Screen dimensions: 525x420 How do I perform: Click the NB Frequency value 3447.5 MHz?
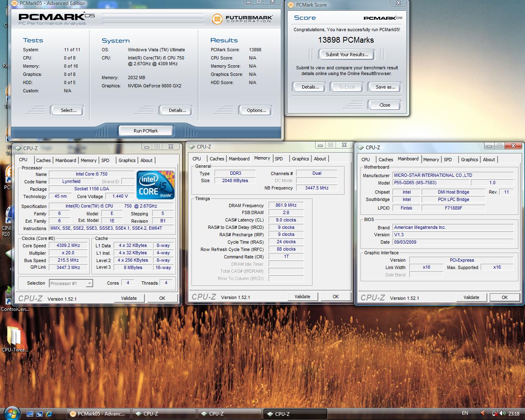point(317,188)
